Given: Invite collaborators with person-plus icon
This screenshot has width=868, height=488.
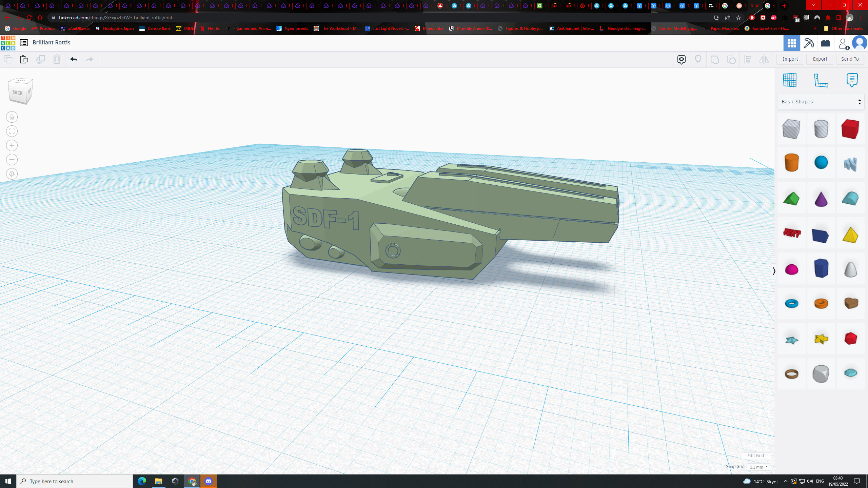Looking at the screenshot, I should (x=843, y=43).
